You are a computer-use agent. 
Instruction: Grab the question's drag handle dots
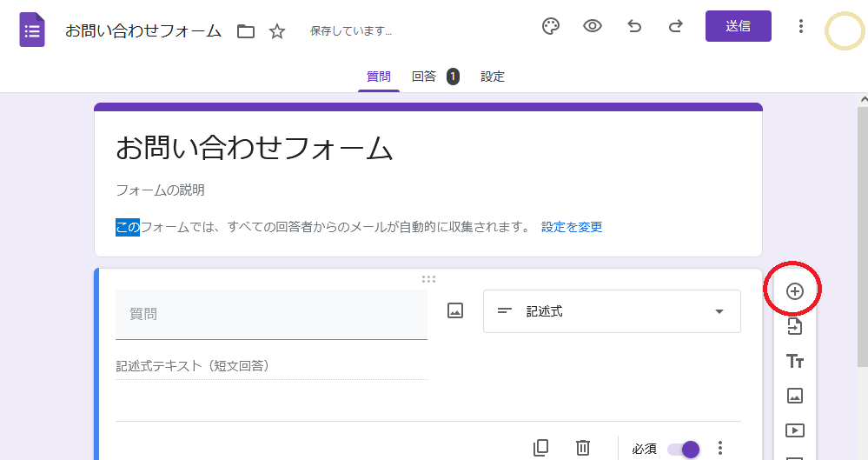[428, 279]
